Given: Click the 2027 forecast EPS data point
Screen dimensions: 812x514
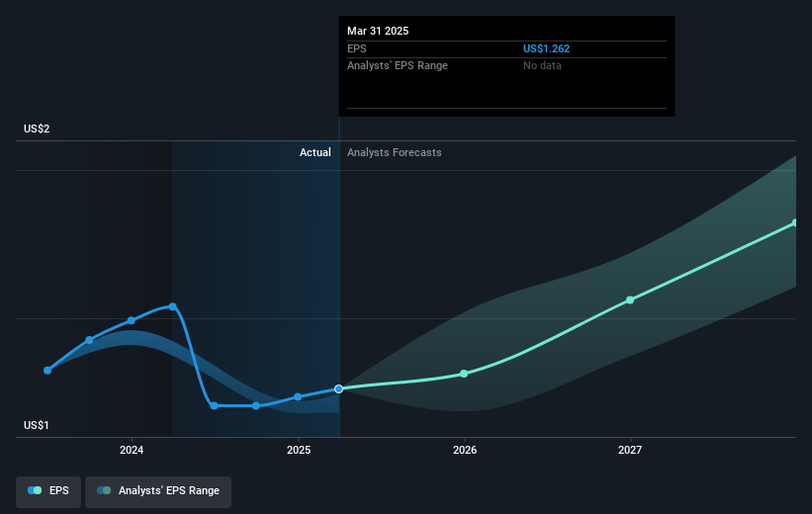Looking at the screenshot, I should 630,300.
